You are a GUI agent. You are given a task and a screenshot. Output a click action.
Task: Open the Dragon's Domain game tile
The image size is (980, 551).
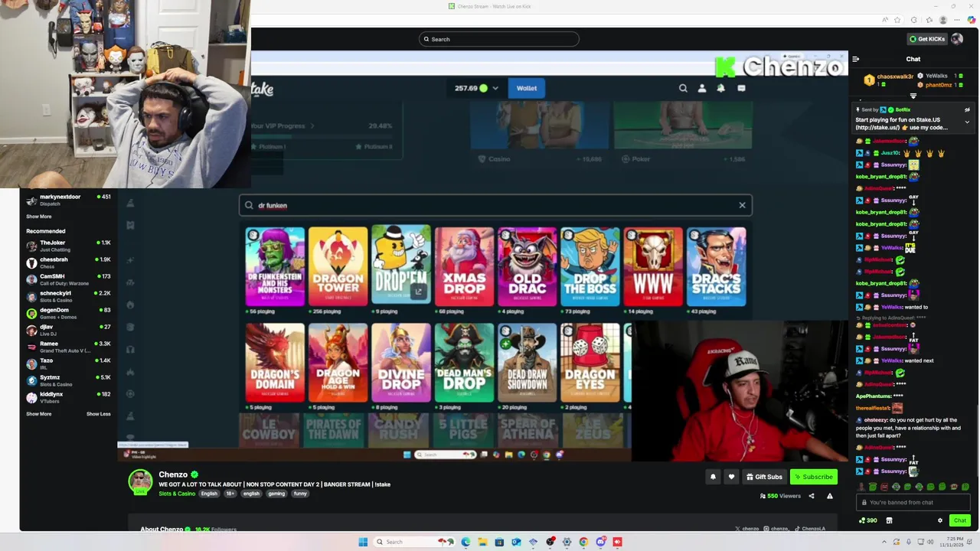point(275,362)
